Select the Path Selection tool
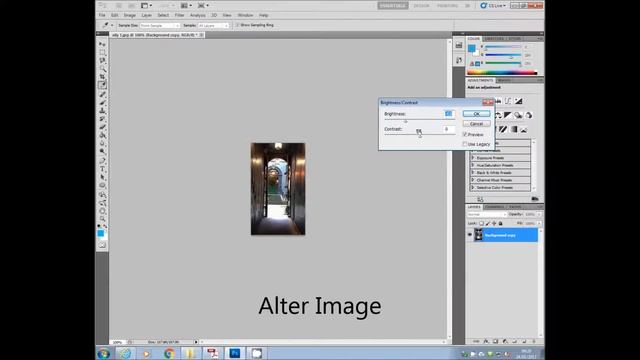The height and width of the screenshot is (360, 640). click(102, 177)
